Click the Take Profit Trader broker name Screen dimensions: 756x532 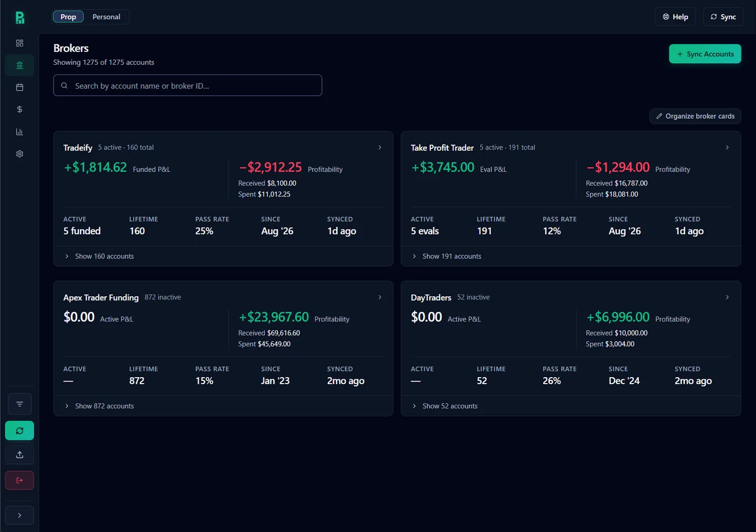442,148
